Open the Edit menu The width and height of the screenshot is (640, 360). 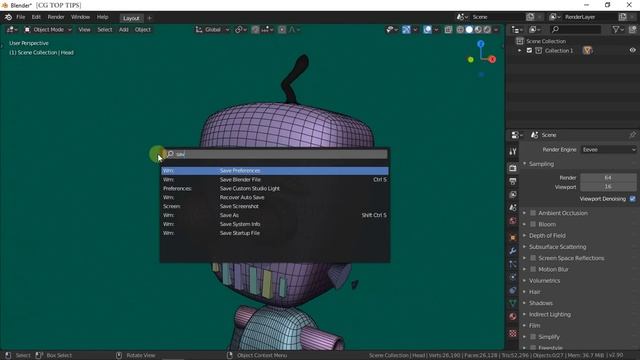(36, 17)
